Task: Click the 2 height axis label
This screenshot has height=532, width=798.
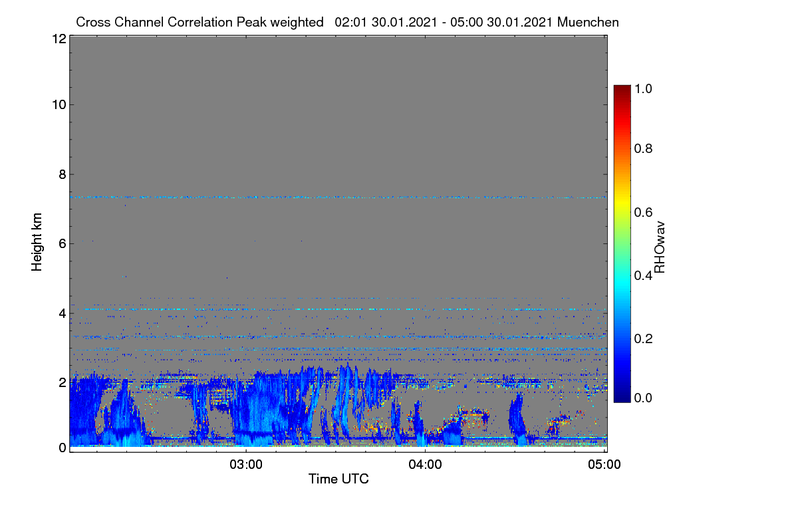Action: click(x=62, y=382)
